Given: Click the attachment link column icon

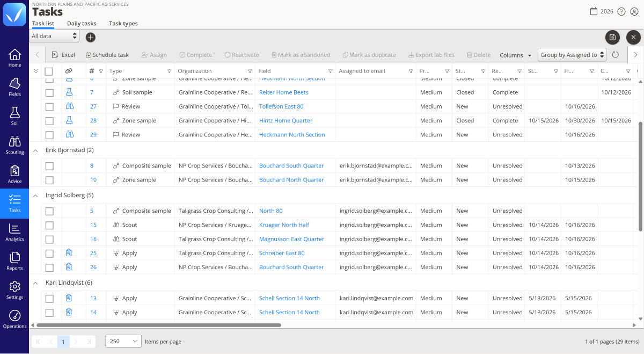Looking at the screenshot, I should [69, 71].
